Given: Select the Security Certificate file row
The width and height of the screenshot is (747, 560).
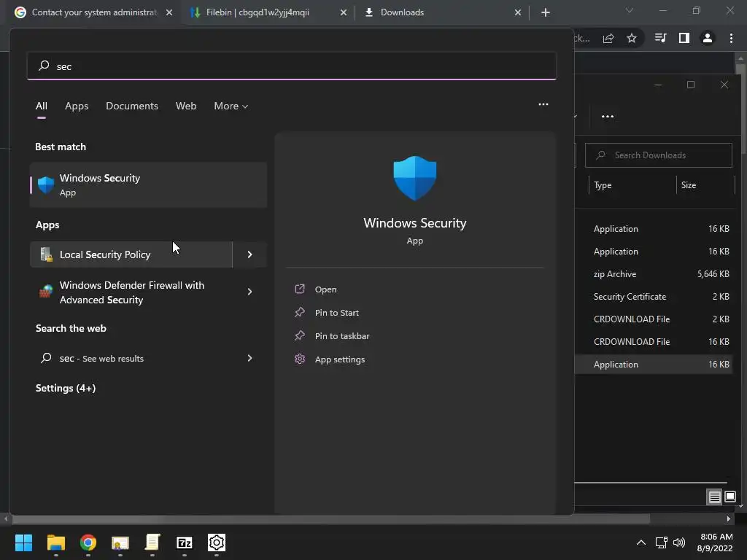Looking at the screenshot, I should (653, 296).
